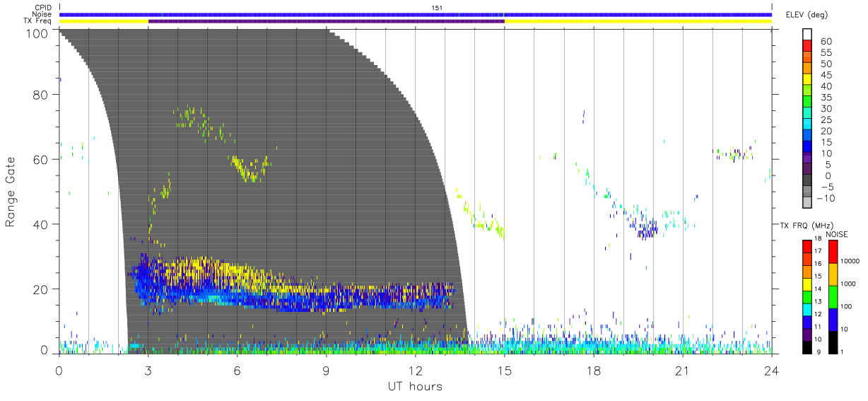Click the 'Noise' row label at top left
The image size is (868, 401).
(42, 14)
